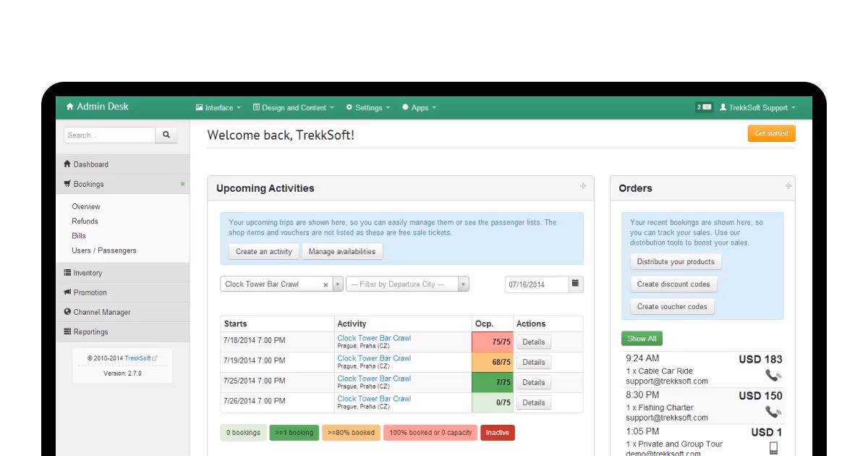Open the Settings menu in the top bar
Image resolution: width=868 pixels, height=456 pixels.
click(367, 107)
